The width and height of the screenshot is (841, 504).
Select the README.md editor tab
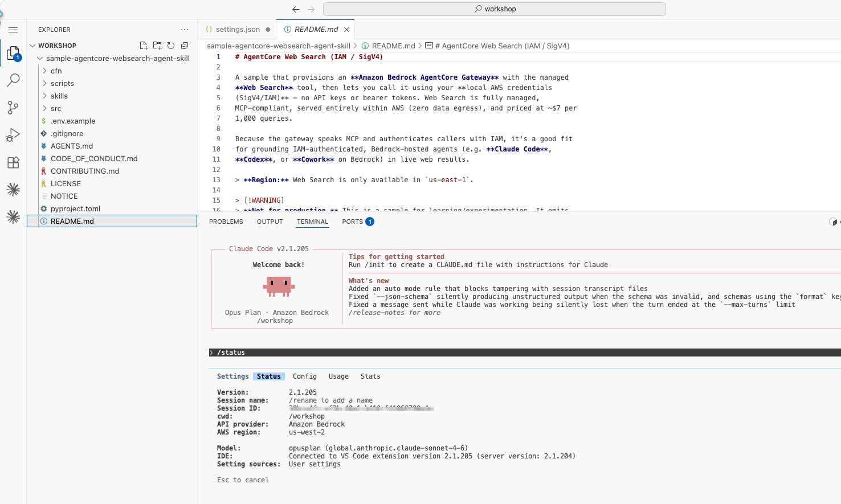[x=316, y=30]
